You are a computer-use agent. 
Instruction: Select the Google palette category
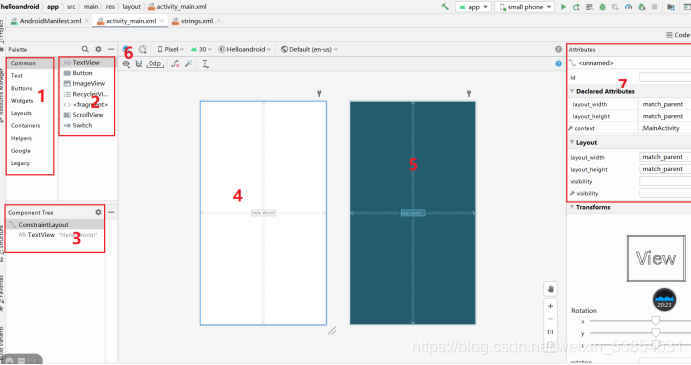coord(21,151)
